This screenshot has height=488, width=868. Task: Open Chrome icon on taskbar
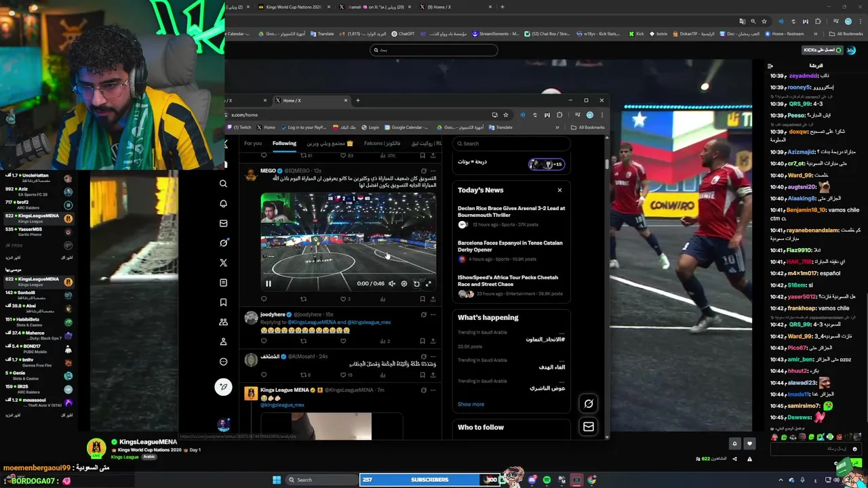click(x=592, y=480)
